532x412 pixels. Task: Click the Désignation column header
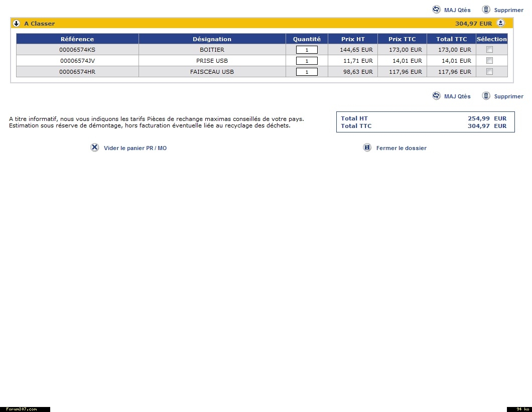212,39
